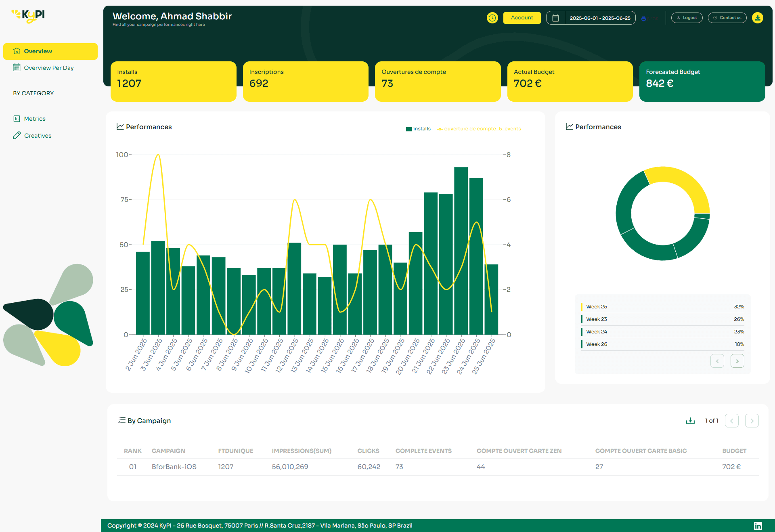The height and width of the screenshot is (532, 775).
Task: Open Overview Per Day menu item
Action: point(48,68)
